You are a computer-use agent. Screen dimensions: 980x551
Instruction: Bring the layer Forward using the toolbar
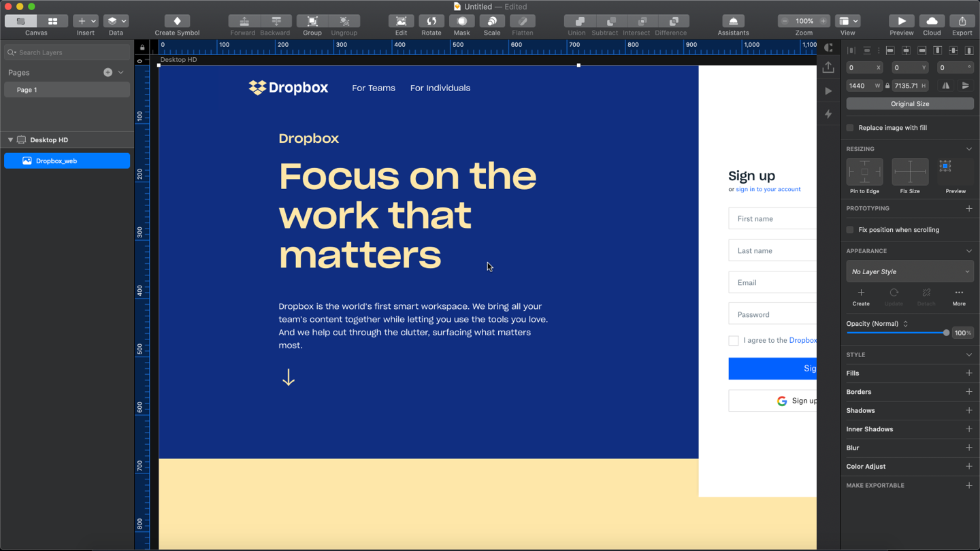[244, 21]
